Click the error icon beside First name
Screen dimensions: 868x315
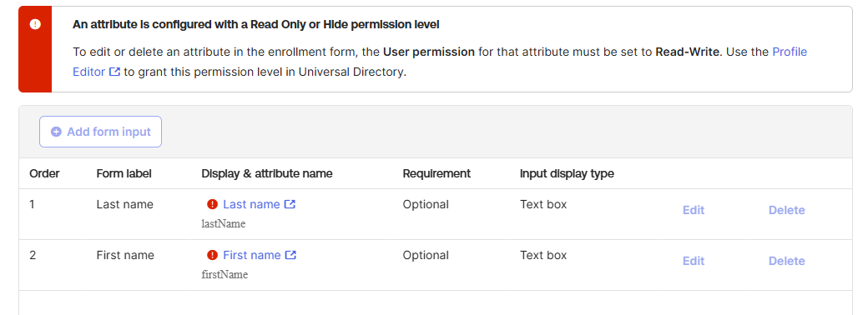212,255
